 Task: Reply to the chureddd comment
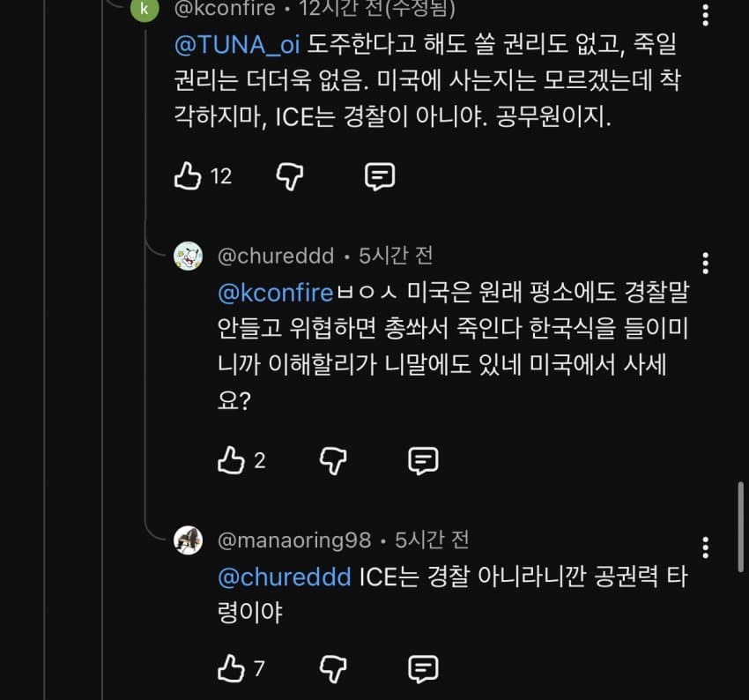coord(423,459)
